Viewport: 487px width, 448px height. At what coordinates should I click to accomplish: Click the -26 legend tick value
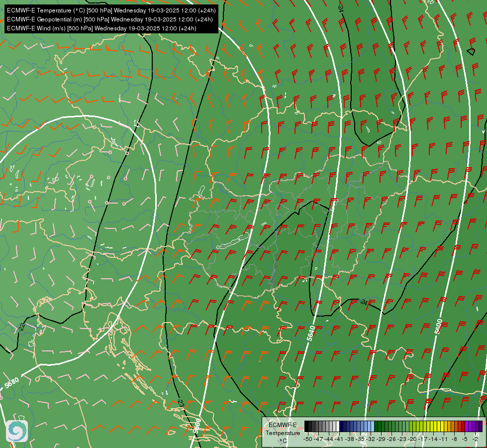coord(392,439)
